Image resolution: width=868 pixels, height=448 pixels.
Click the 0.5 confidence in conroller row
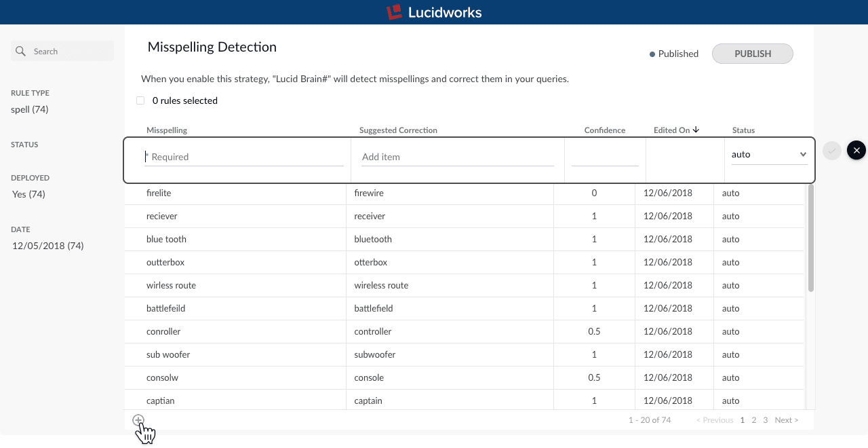[595, 332]
